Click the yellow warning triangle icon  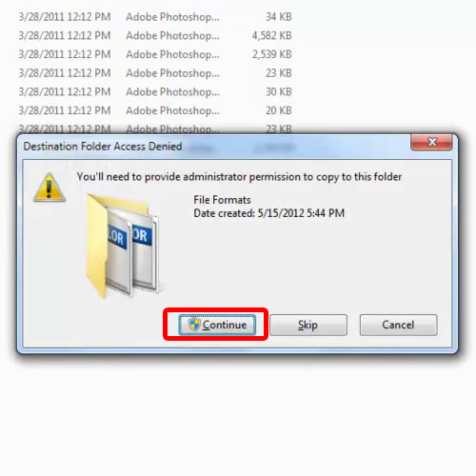(x=50, y=188)
